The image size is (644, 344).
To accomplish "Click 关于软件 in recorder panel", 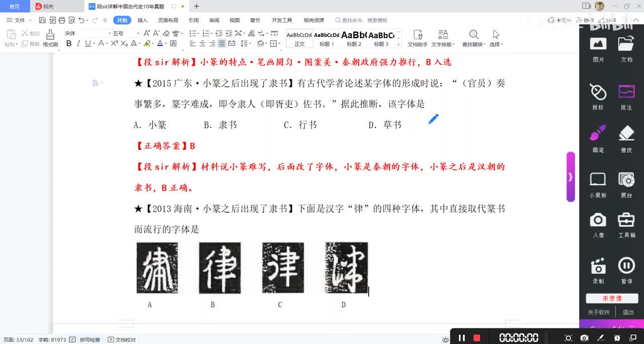I will [599, 312].
